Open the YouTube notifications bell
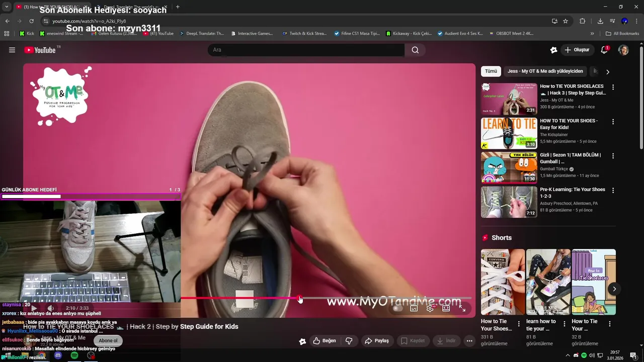 (604, 50)
